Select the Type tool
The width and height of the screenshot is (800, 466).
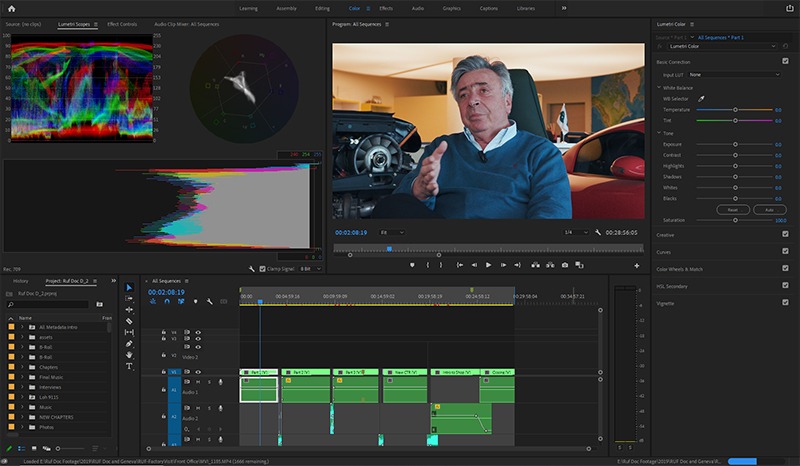click(129, 366)
